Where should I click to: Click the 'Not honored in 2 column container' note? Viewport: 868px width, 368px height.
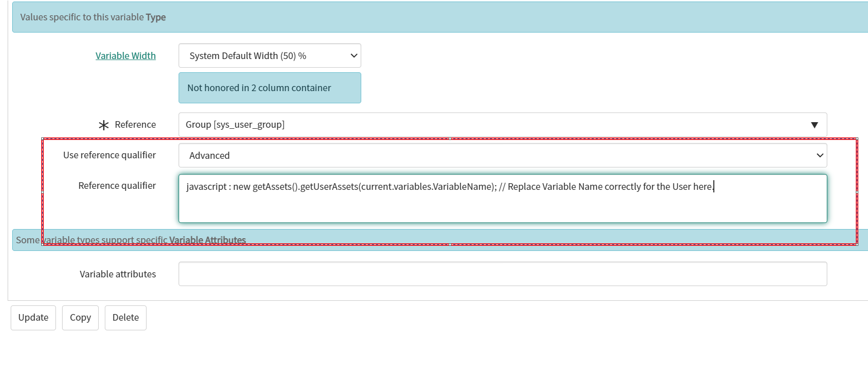tap(270, 88)
